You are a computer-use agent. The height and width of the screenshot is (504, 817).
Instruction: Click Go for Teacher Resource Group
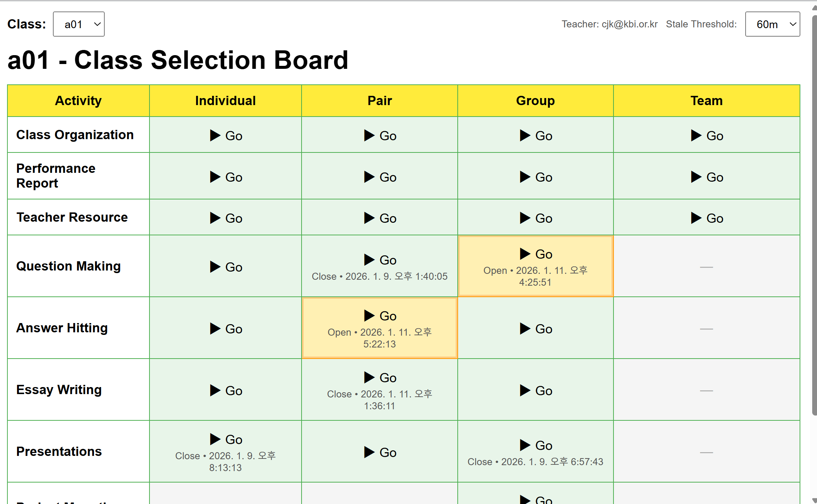tap(544, 218)
